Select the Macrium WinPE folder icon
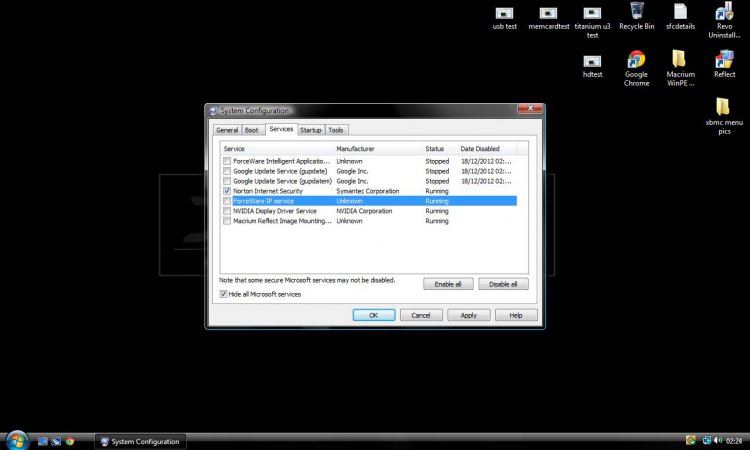Viewport: 750px width, 450px height. [x=680, y=60]
